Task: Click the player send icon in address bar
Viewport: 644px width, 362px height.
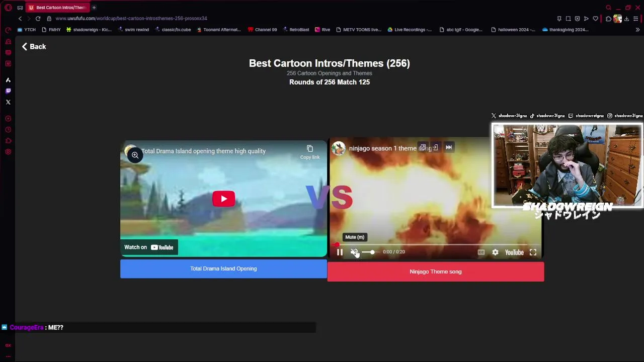Action: point(586,19)
